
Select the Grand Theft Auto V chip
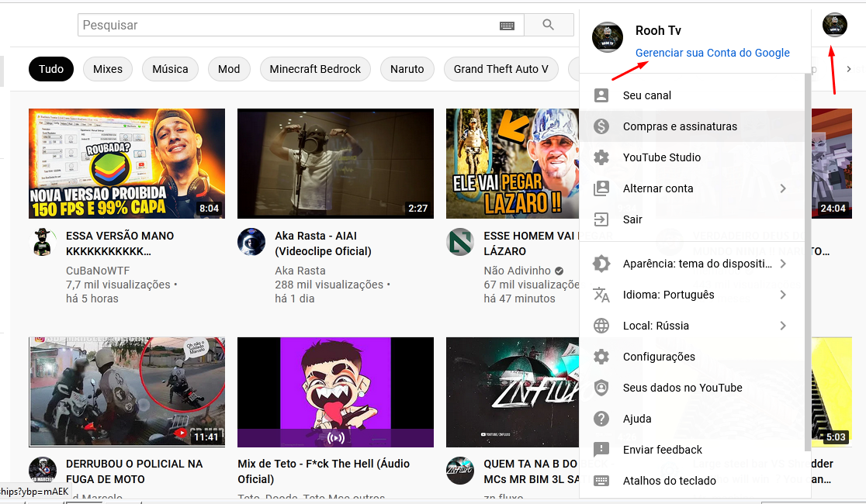pos(501,69)
